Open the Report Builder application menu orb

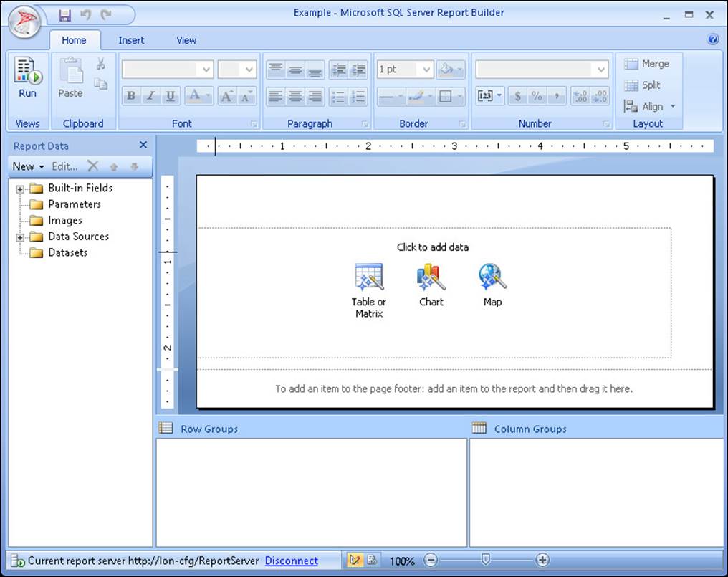coord(25,22)
